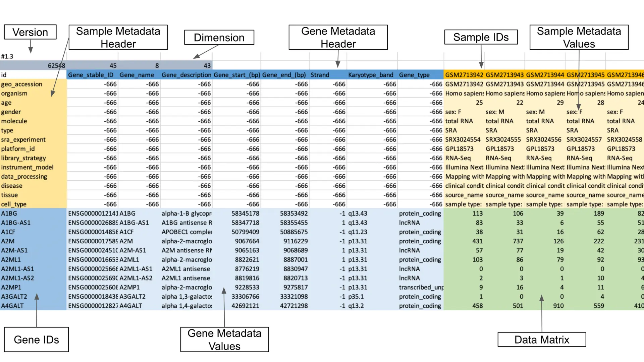Click the version number #1.3 cell

coord(7,56)
